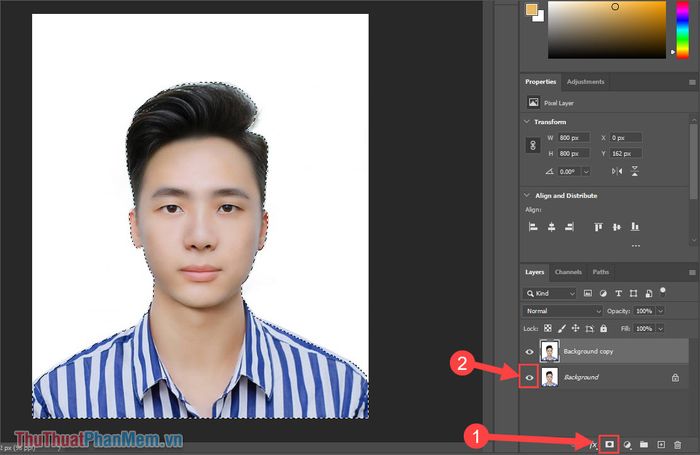Filter layers by smart object type
Screen dimensions: 700x455
pyautogui.click(x=649, y=293)
